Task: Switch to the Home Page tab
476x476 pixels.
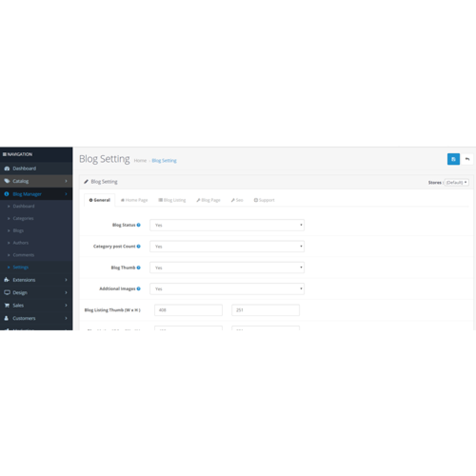Action: (x=134, y=200)
